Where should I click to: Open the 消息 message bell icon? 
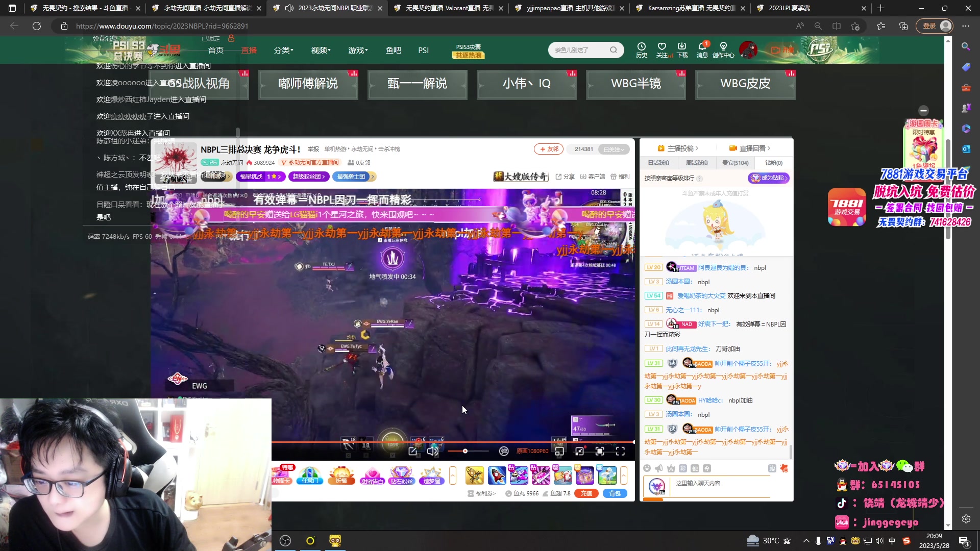(x=702, y=49)
